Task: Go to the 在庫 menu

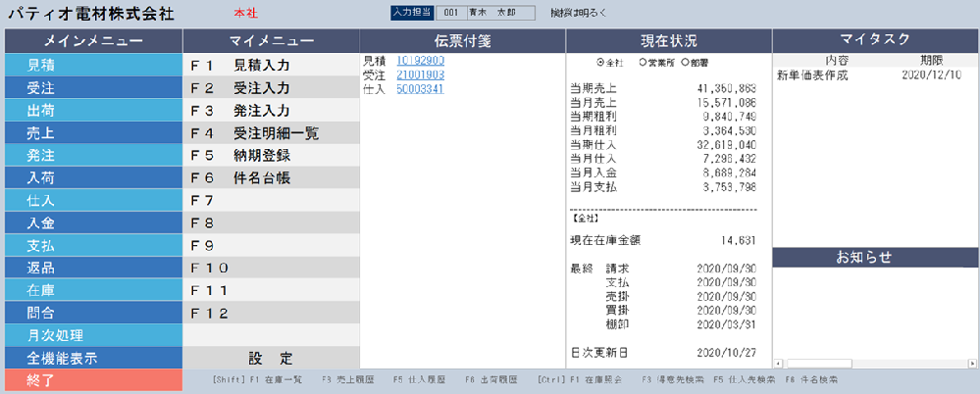Action: click(x=92, y=290)
